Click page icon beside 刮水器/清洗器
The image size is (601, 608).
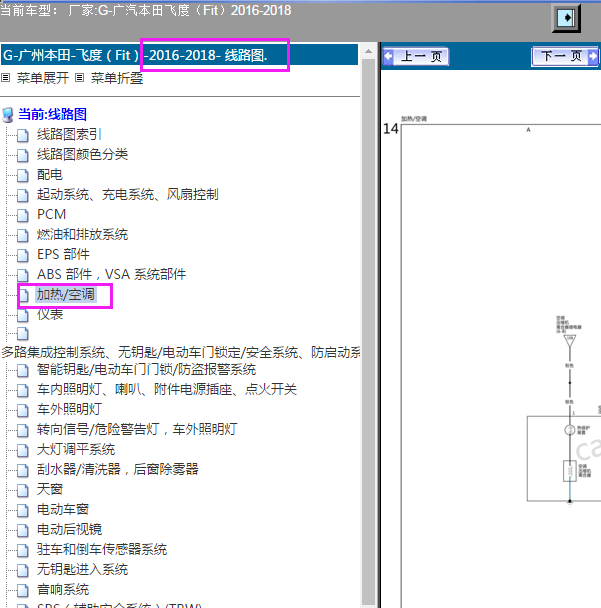23,470
